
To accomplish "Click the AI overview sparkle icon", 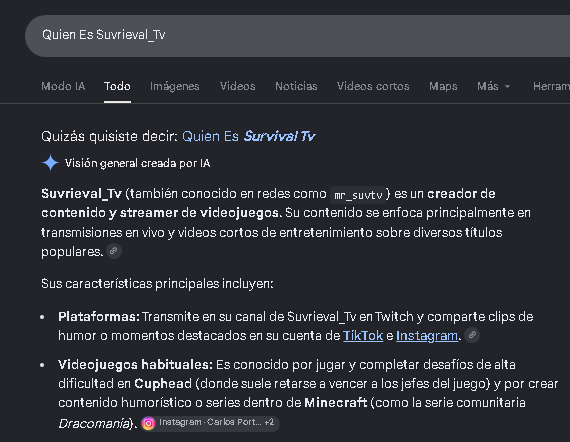I will pyautogui.click(x=50, y=163).
